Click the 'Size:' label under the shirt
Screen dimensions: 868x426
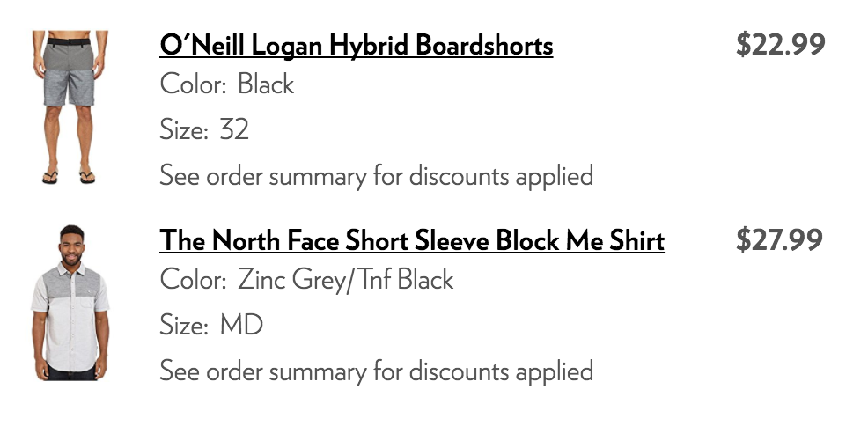184,326
